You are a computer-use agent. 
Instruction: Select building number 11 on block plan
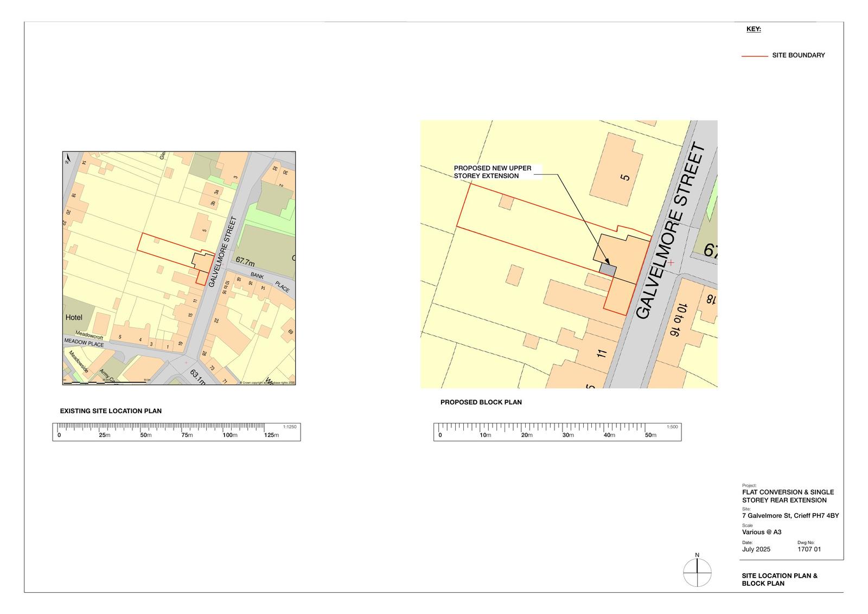601,353
